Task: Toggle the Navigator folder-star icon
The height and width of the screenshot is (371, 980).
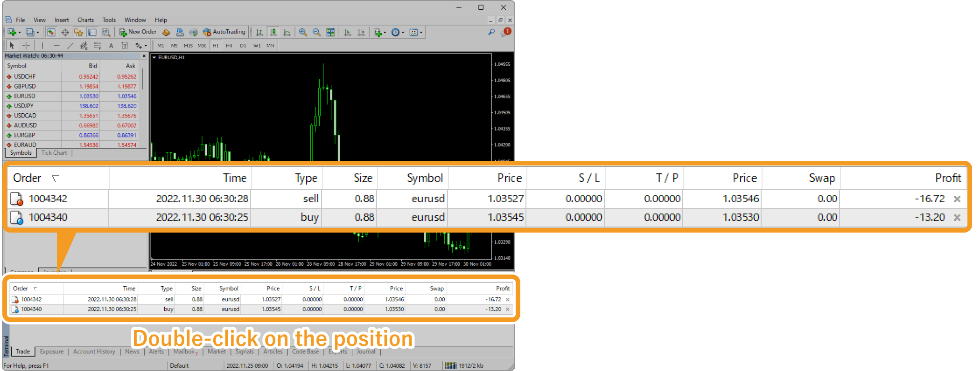Action: (x=78, y=32)
